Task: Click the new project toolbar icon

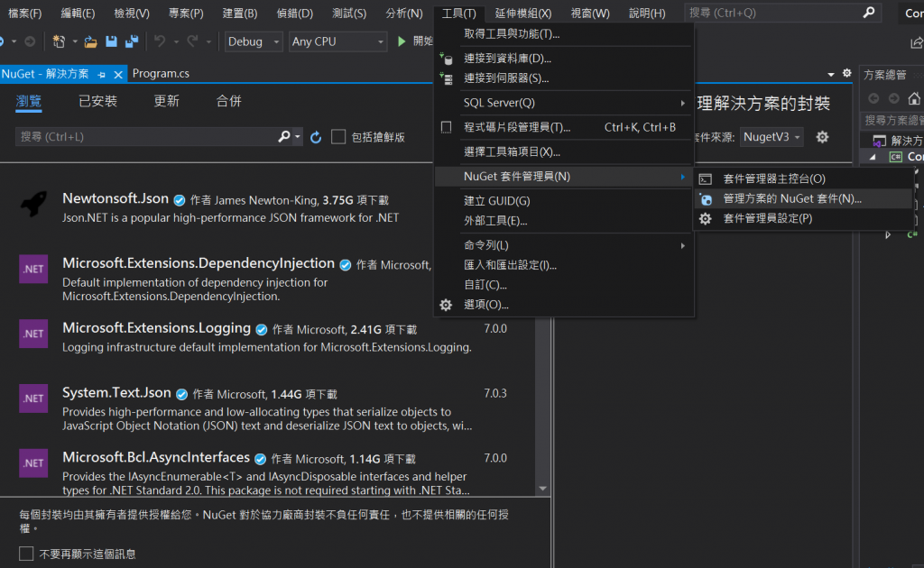Action: coord(59,41)
